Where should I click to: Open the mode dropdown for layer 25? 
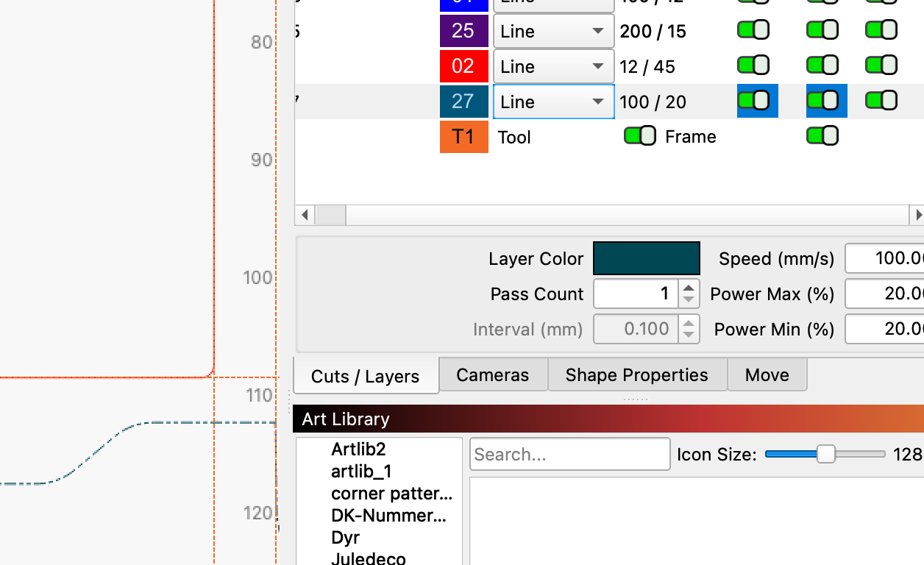coord(553,31)
